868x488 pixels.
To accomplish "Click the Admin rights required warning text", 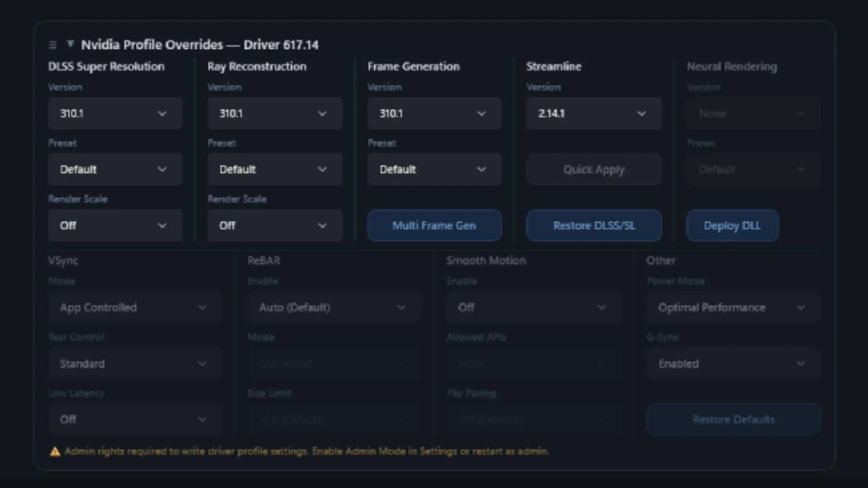I will (307, 451).
